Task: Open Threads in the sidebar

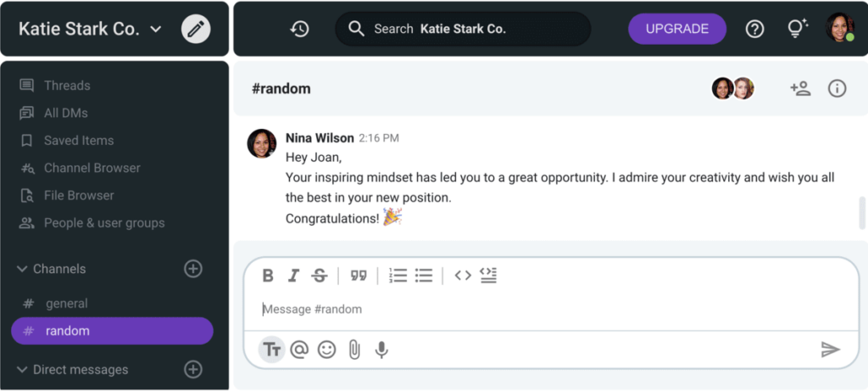Action: [66, 86]
